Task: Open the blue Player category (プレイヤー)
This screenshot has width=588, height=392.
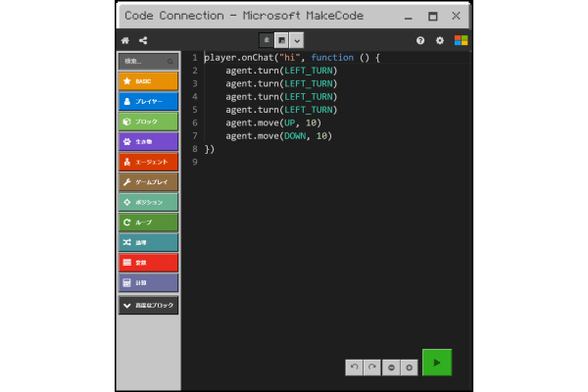Action: [147, 101]
